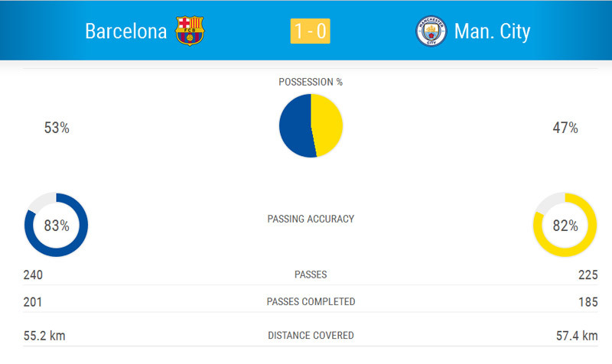The height and width of the screenshot is (364, 612).
Task: Click the PASSES row label
Action: tap(311, 275)
